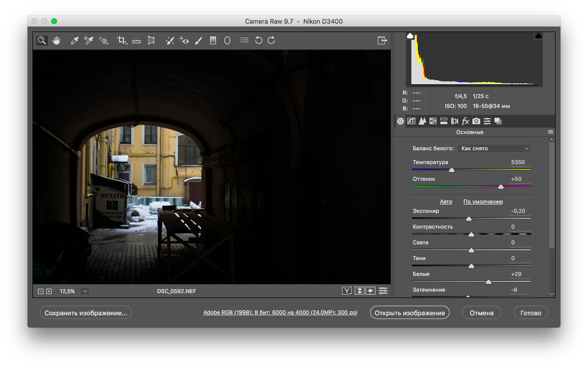
Task: Toggle full screen mode icon
Action: coord(382,40)
